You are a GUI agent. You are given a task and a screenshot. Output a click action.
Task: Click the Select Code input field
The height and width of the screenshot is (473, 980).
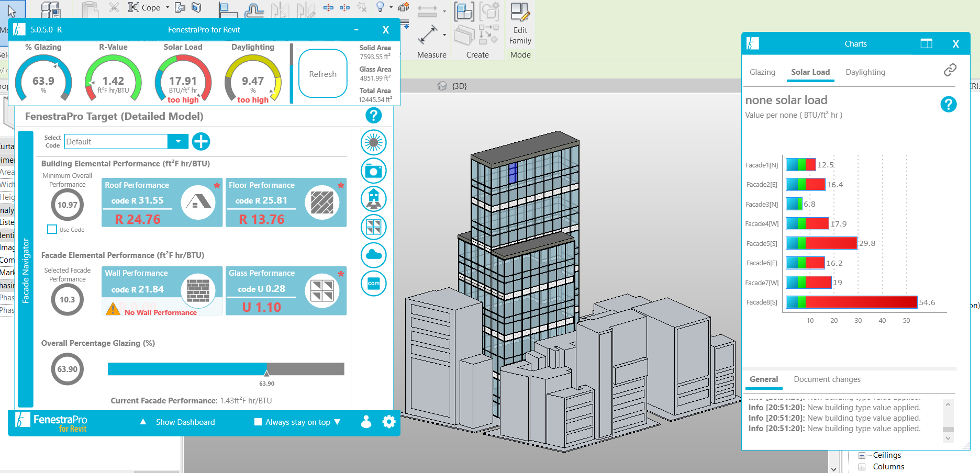coord(116,141)
